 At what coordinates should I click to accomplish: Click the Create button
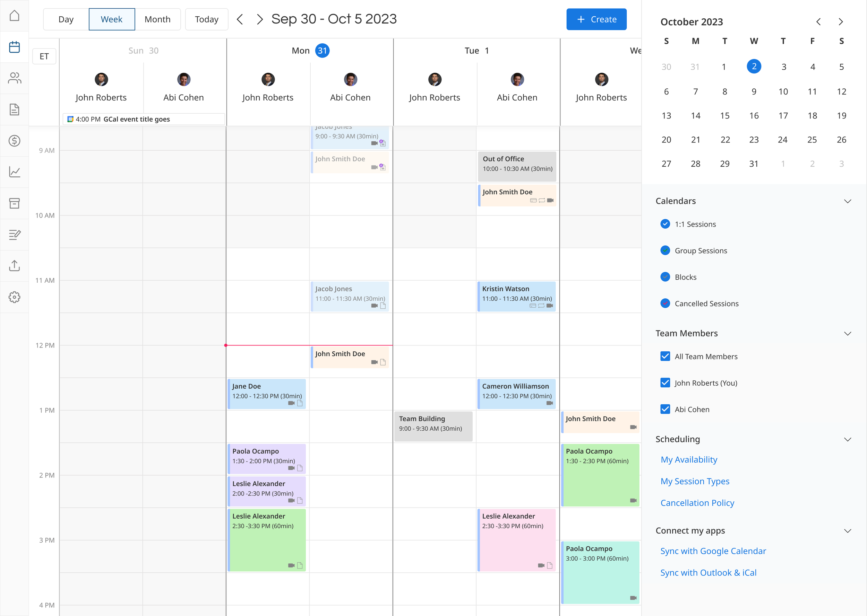point(596,19)
